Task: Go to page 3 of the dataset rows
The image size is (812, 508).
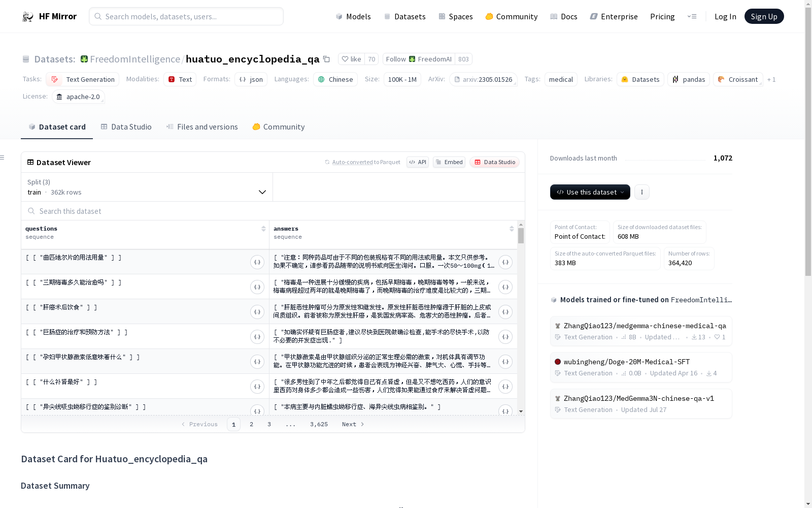Action: 269,424
